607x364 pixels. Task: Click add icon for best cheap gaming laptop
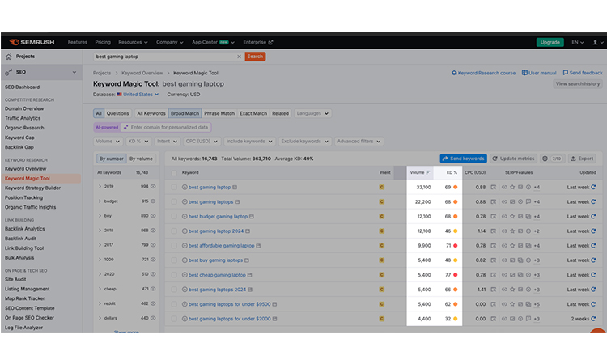(x=185, y=275)
